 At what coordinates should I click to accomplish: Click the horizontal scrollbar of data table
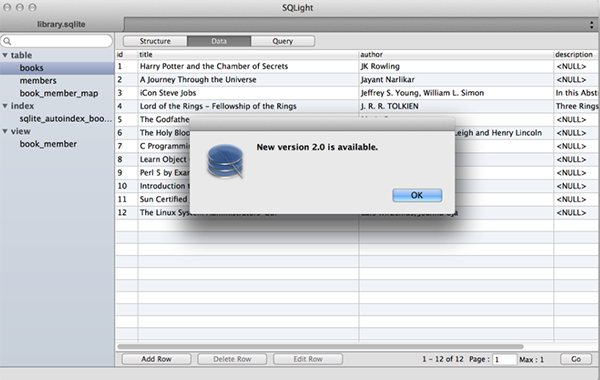pyautogui.click(x=320, y=346)
